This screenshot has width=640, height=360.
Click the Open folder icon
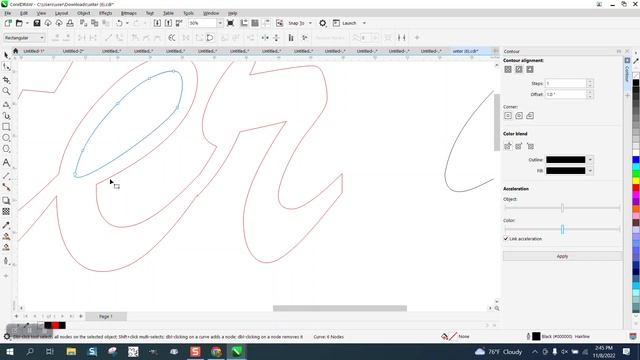[19, 23]
